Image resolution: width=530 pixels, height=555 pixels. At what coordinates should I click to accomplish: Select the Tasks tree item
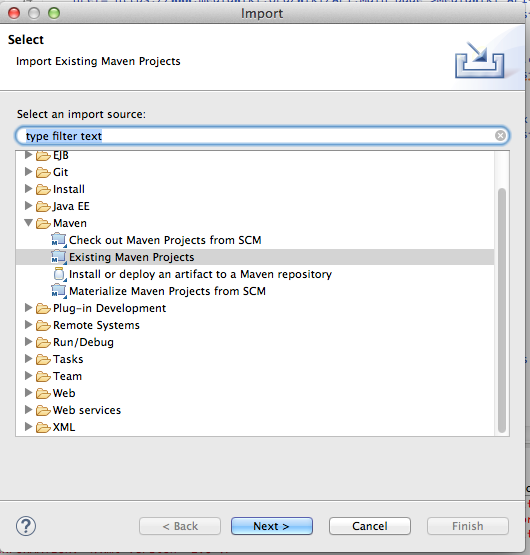(68, 359)
